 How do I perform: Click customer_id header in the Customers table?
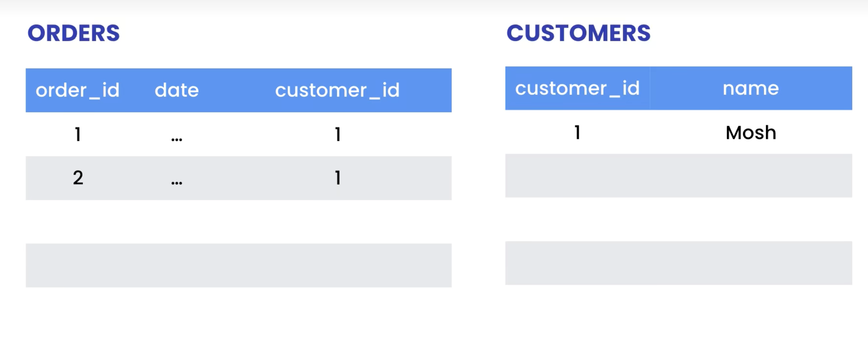(x=577, y=88)
